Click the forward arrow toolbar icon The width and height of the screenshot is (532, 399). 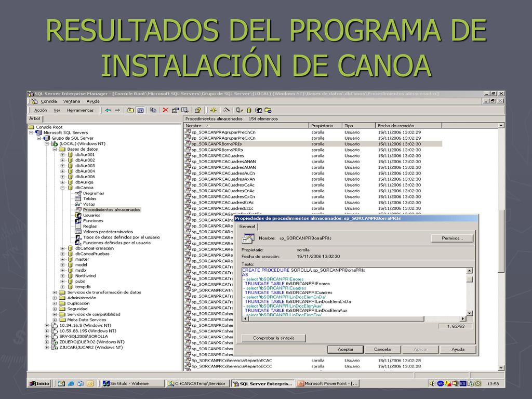(117, 110)
